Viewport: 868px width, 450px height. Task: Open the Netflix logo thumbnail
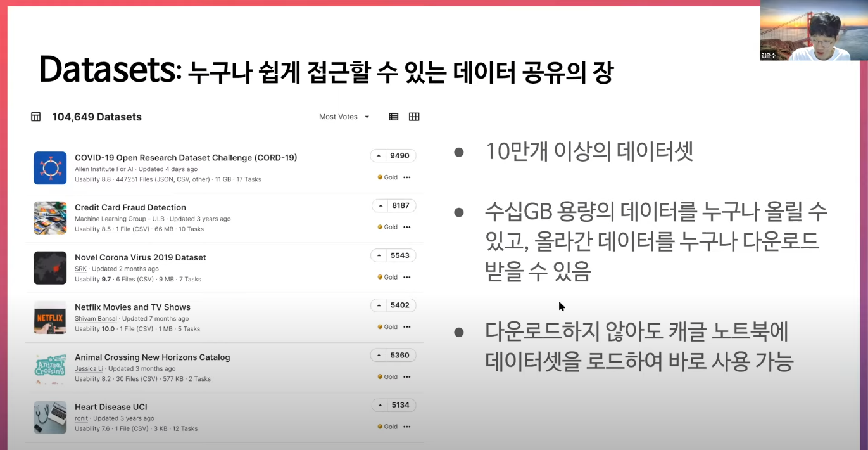(50, 318)
